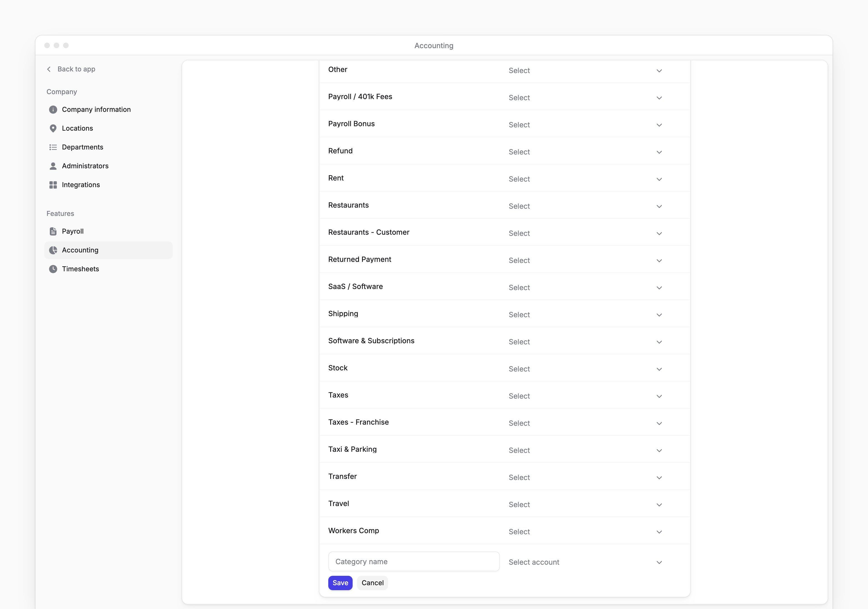Click the Features section heading
The height and width of the screenshot is (609, 868).
(x=60, y=214)
